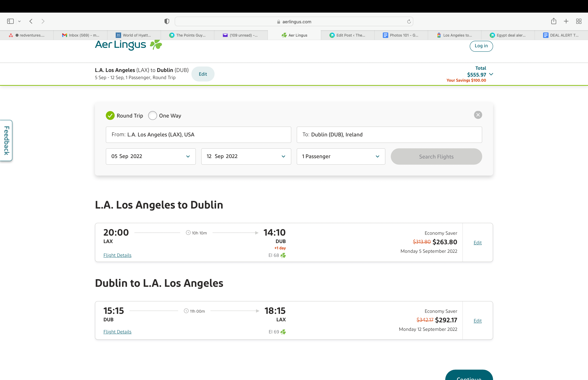The height and width of the screenshot is (380, 588).
Task: Click the Aer Lingus shamrock logo
Action: point(156,45)
